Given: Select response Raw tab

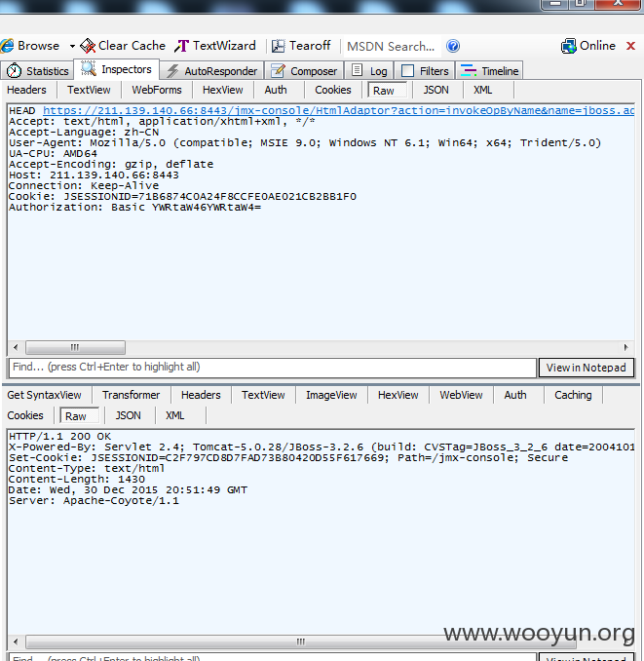Looking at the screenshot, I should click(x=80, y=416).
